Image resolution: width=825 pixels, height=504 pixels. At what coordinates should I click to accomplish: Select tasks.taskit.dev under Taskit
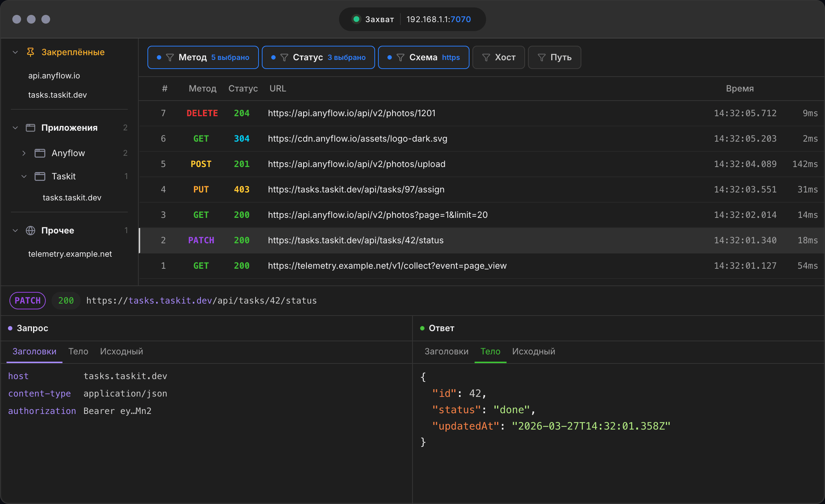72,198
